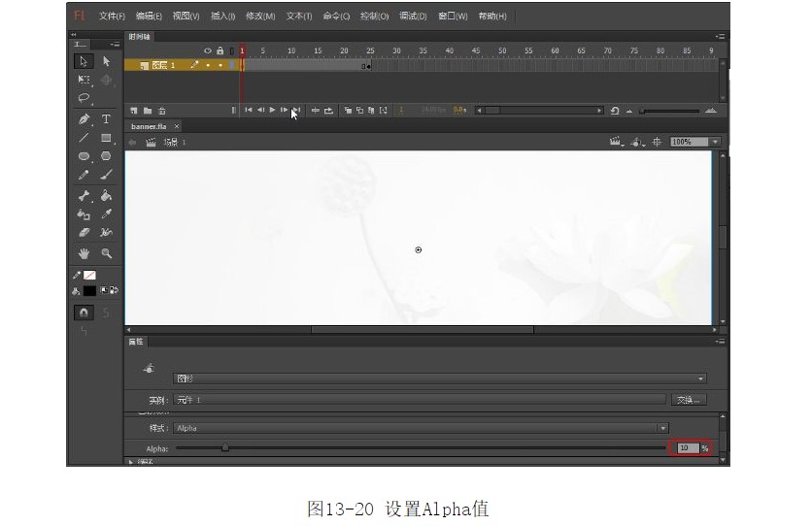Click the Alpha slider handle
The image size is (812, 526).
pyautogui.click(x=225, y=448)
